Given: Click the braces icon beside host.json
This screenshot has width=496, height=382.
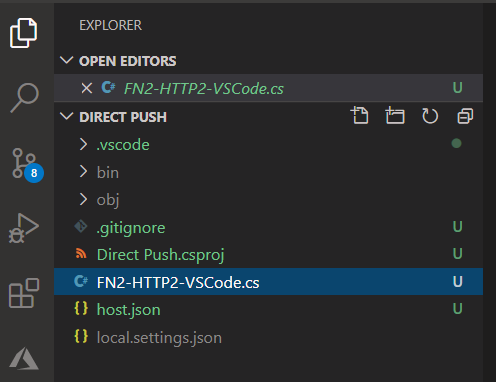Looking at the screenshot, I should click(x=81, y=308).
